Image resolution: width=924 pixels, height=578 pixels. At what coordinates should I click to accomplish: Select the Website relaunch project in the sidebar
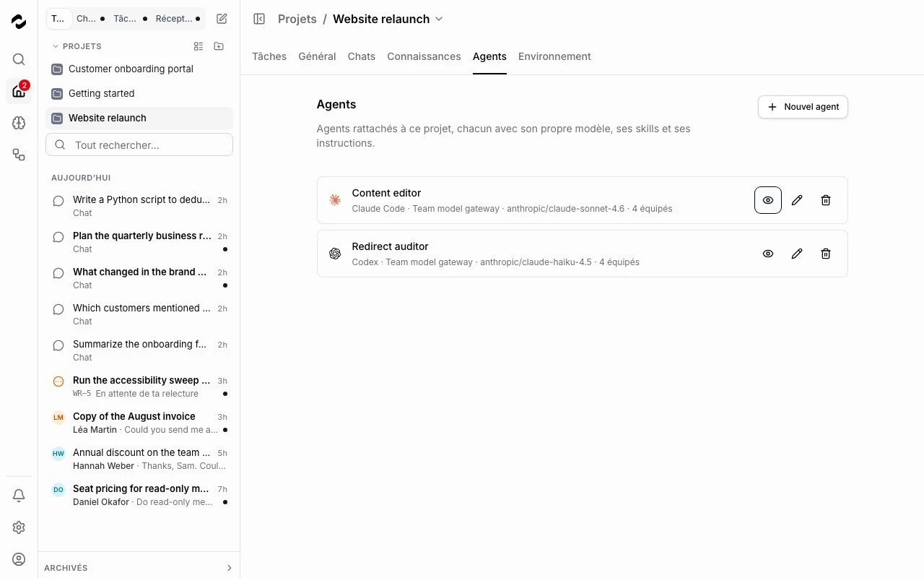coord(139,118)
